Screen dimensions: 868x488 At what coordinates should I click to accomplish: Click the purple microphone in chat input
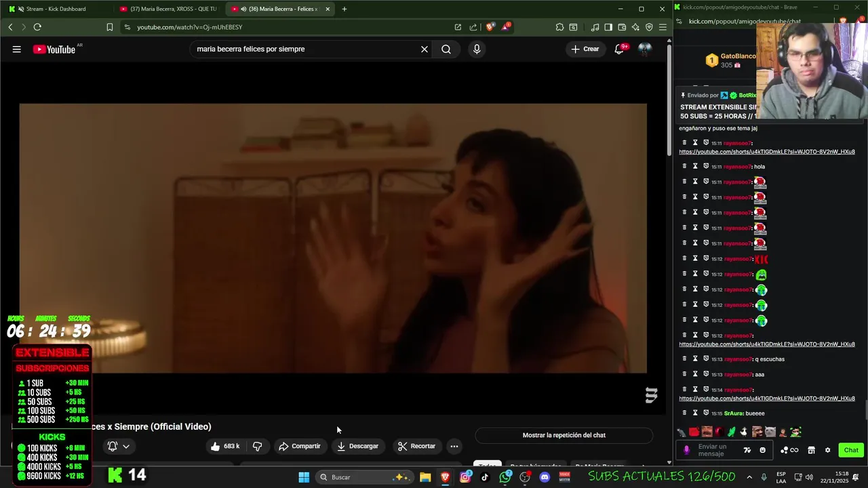coord(686,450)
